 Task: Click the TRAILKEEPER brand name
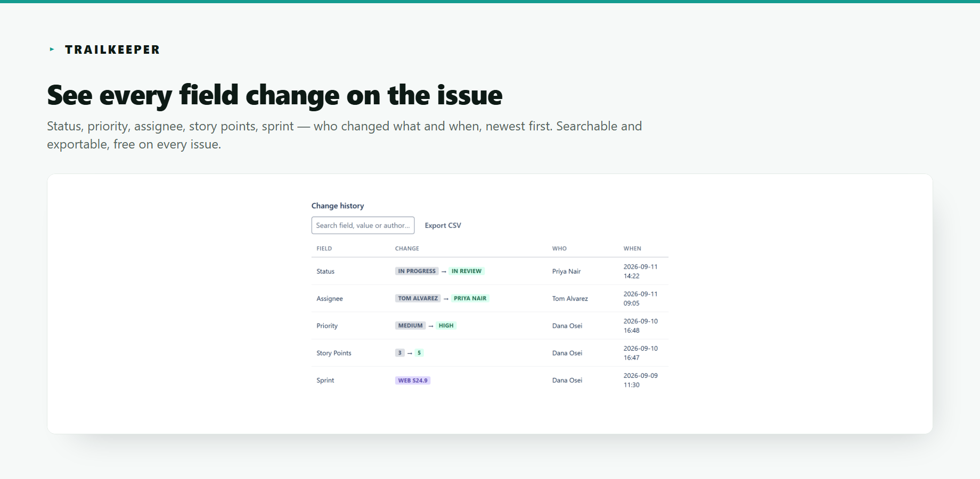[112, 49]
